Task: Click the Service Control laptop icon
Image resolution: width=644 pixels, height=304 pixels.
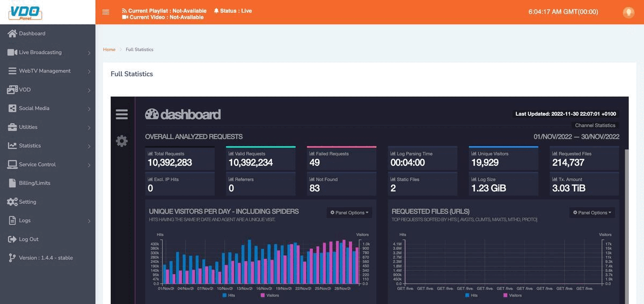Action: (12, 165)
